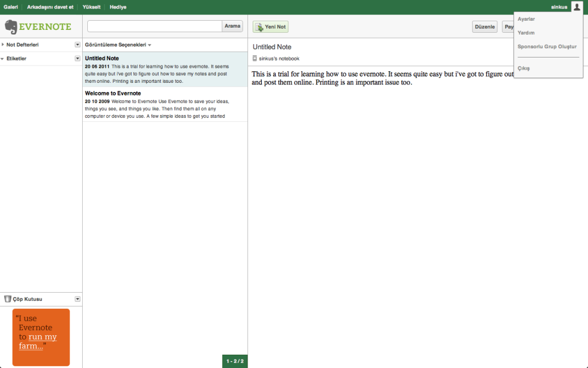588x368 pixels.
Task: Collapse the Etiketler tree section
Action: [3, 59]
